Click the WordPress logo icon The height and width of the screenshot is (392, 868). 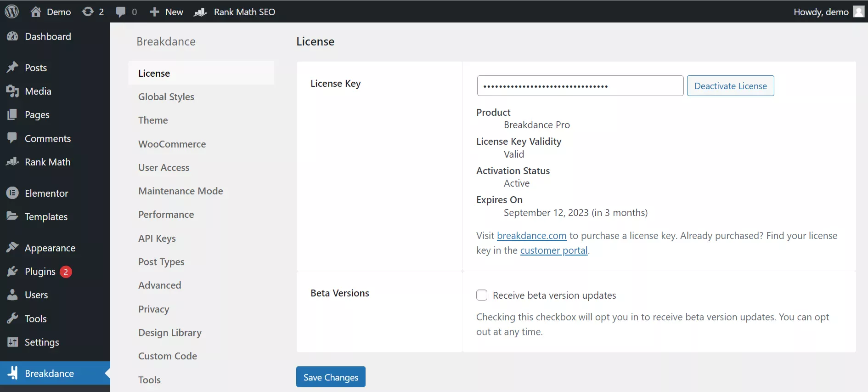tap(12, 11)
